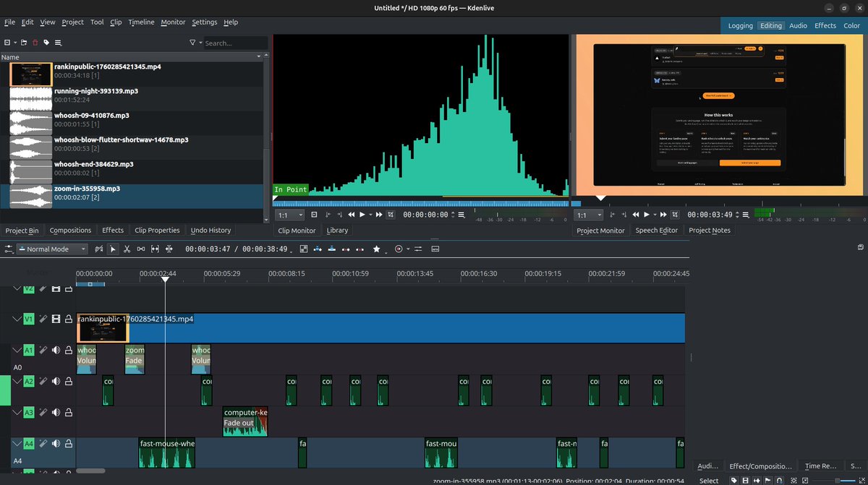Viewport: 868px width, 485px height.
Task: Open the Normal Mode edit mode dropdown
Action: (x=52, y=249)
